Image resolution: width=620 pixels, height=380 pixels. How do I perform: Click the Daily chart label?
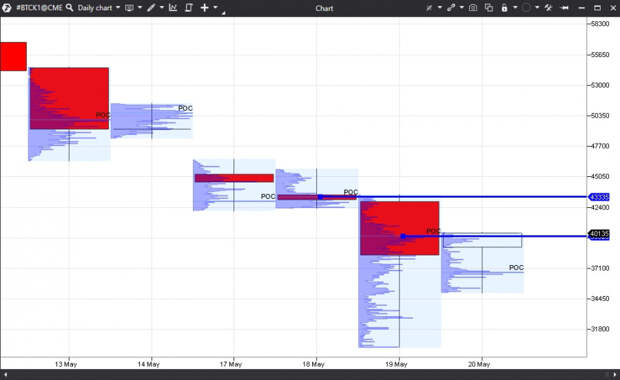[x=95, y=8]
